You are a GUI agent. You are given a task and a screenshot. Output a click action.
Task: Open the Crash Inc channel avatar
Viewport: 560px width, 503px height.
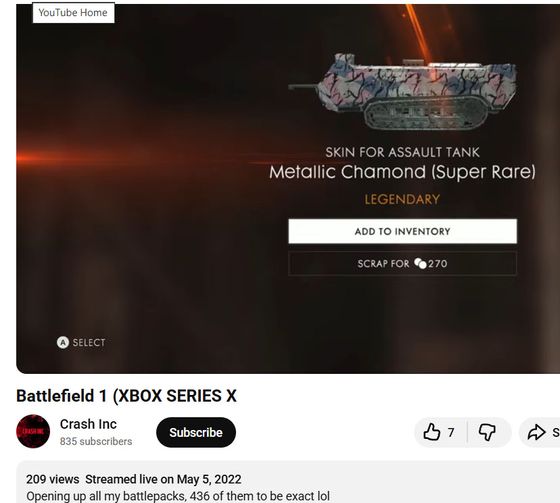33,431
